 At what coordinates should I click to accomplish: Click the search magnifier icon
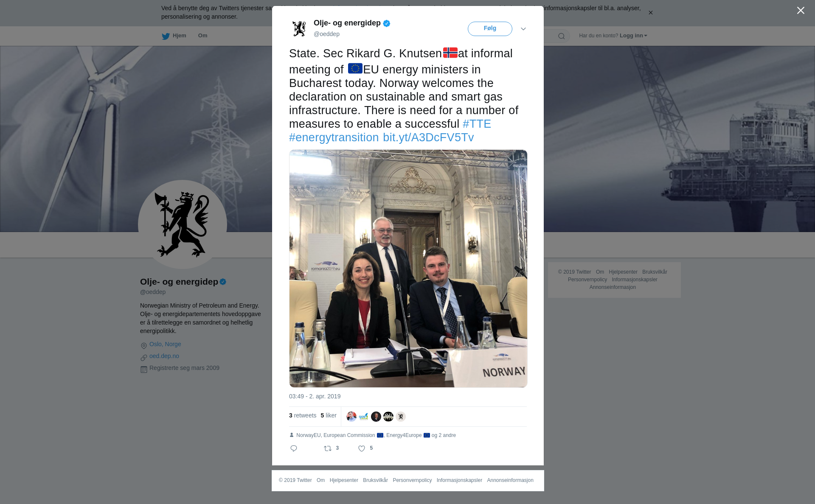[562, 36]
